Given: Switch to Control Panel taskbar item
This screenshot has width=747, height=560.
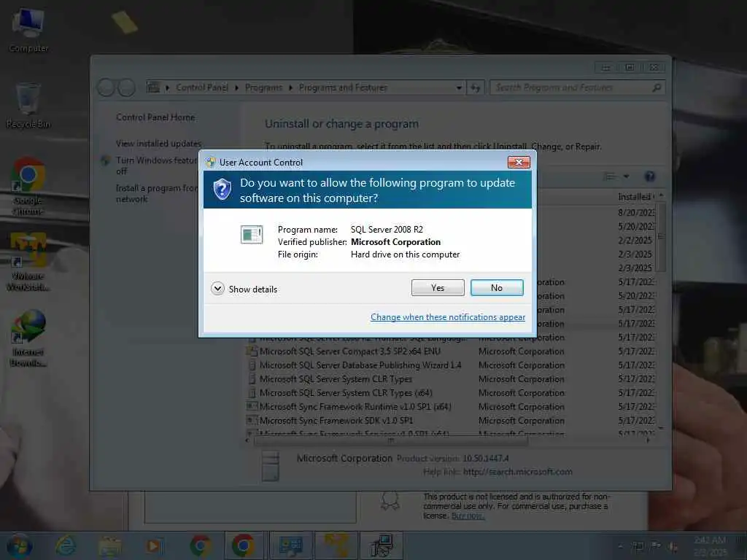Looking at the screenshot, I should pos(290,545).
